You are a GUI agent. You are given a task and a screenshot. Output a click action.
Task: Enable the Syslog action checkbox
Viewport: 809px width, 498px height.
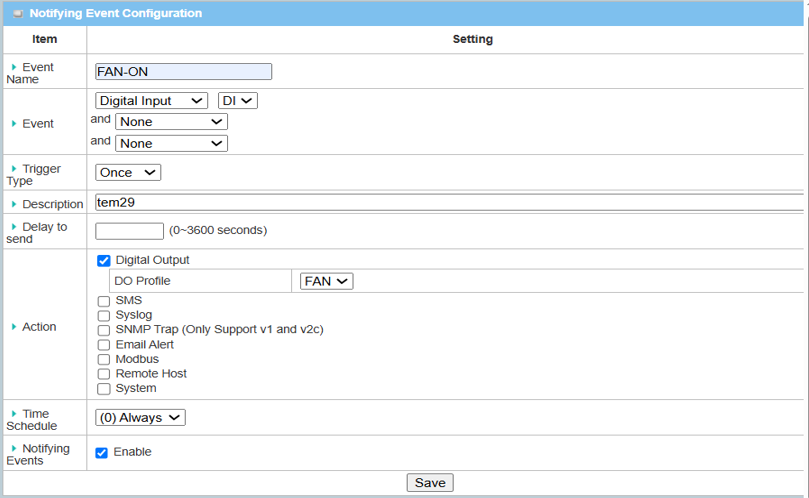104,316
